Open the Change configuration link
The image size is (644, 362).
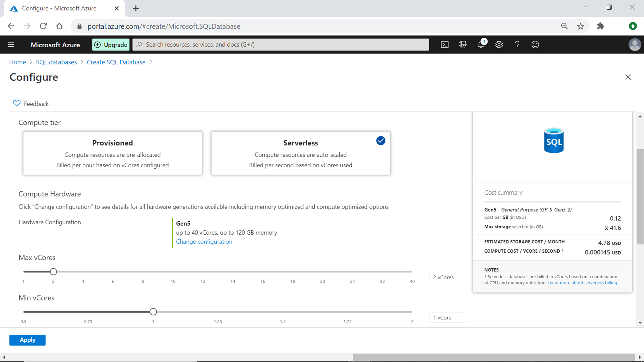point(204,242)
